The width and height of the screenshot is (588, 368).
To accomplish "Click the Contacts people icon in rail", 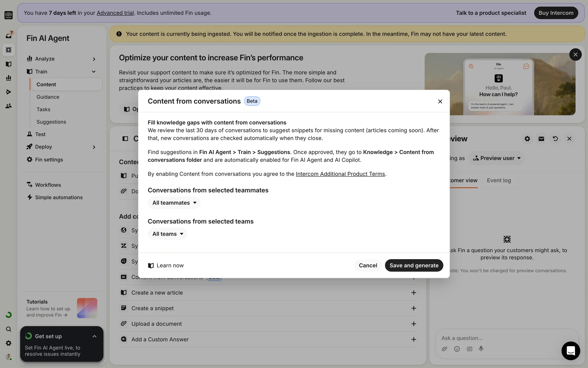I will click(x=9, y=106).
